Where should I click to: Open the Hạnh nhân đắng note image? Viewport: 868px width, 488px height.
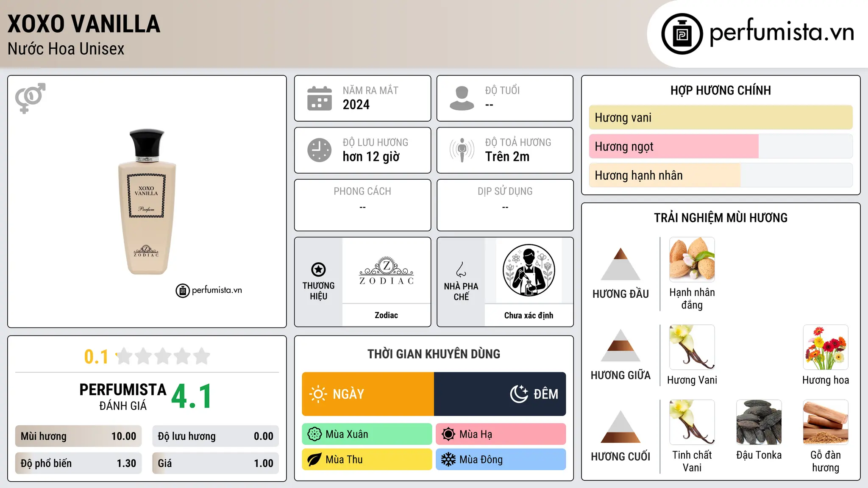(692, 260)
